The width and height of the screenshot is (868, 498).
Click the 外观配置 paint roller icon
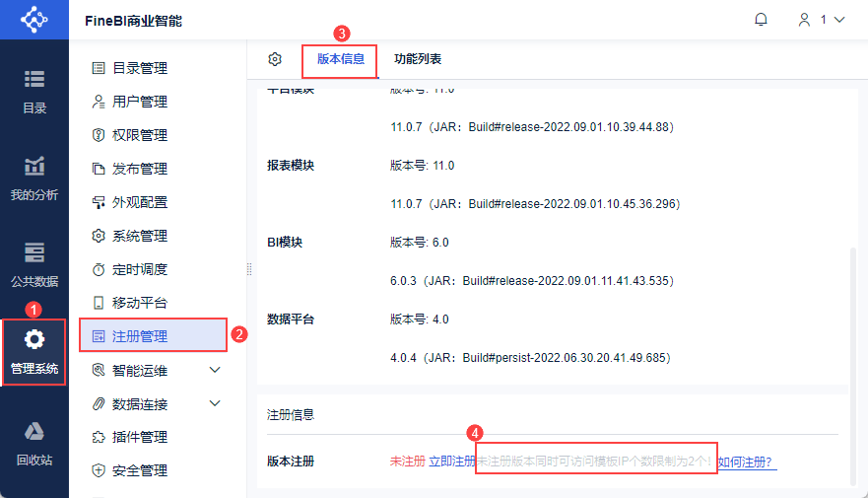(x=99, y=202)
